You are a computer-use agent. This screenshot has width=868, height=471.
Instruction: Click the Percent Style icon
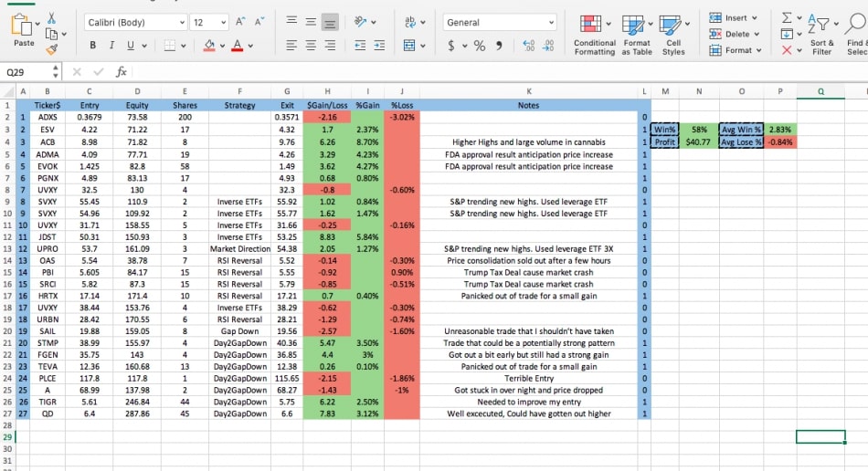(x=479, y=46)
